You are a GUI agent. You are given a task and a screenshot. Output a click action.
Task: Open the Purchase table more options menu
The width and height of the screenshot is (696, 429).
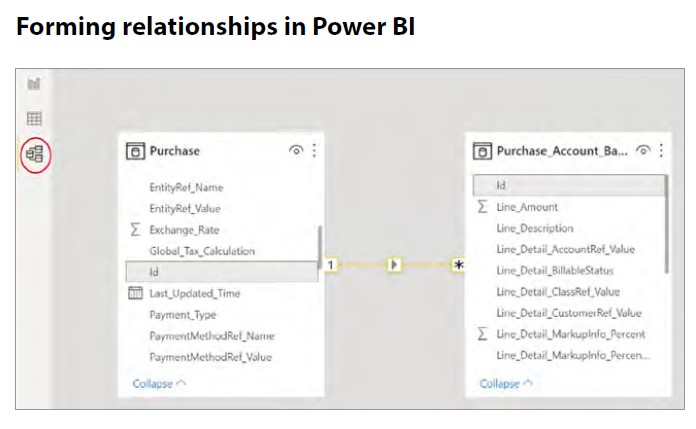click(314, 150)
